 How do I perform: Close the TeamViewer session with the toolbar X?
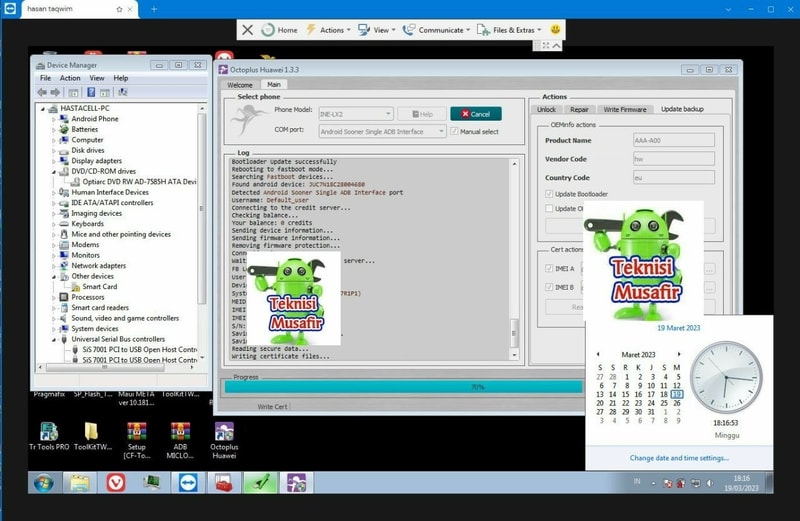coord(247,30)
